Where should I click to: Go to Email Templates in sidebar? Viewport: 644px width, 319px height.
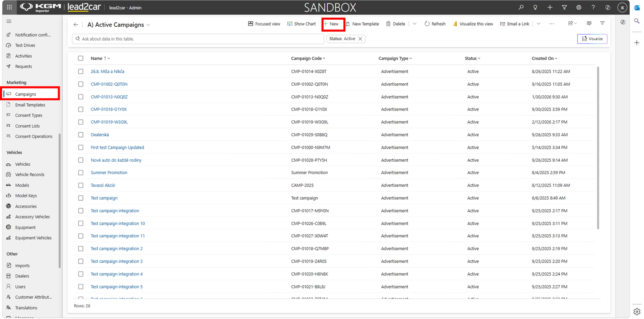30,105
